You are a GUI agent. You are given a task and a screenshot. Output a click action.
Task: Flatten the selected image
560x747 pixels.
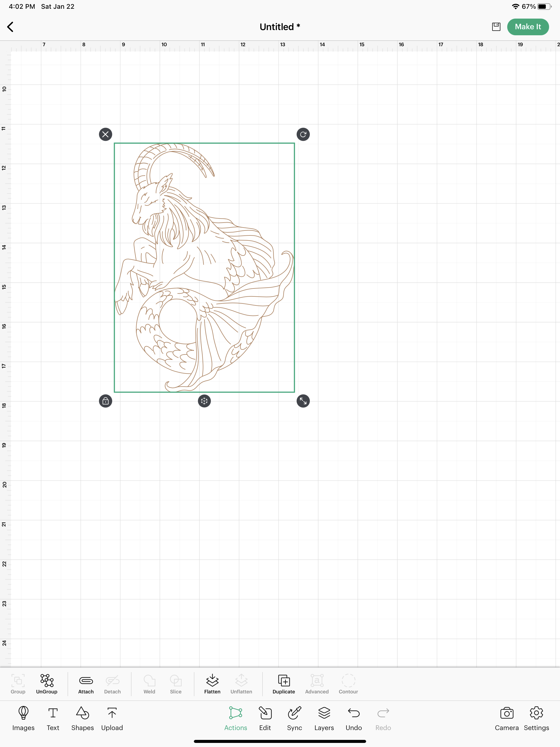tap(212, 684)
